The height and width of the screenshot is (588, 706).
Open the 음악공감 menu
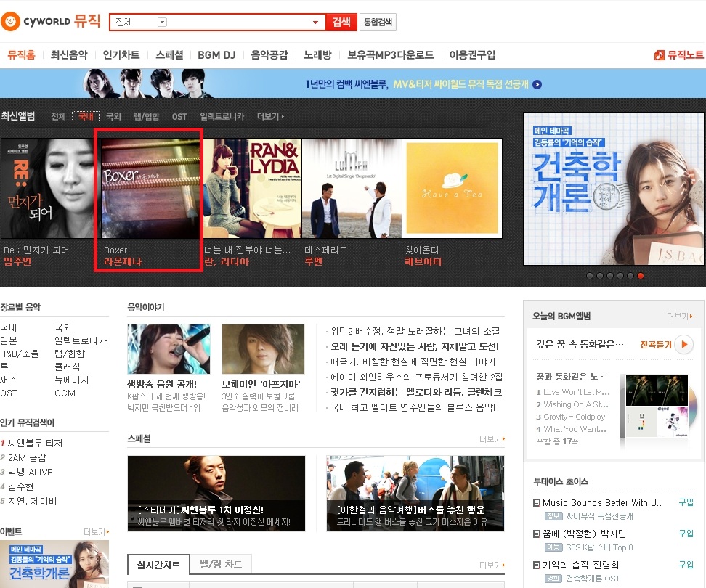click(269, 55)
